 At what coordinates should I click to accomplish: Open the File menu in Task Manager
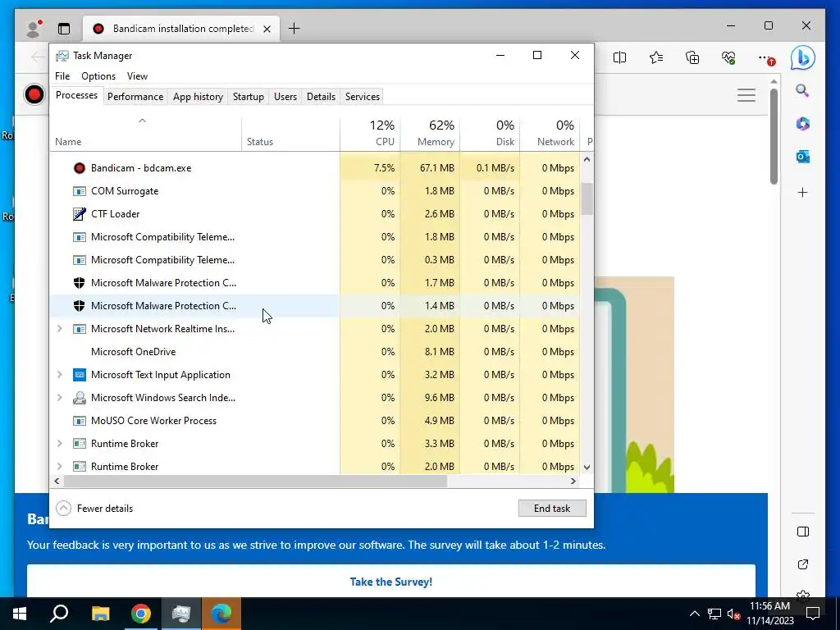[62, 76]
